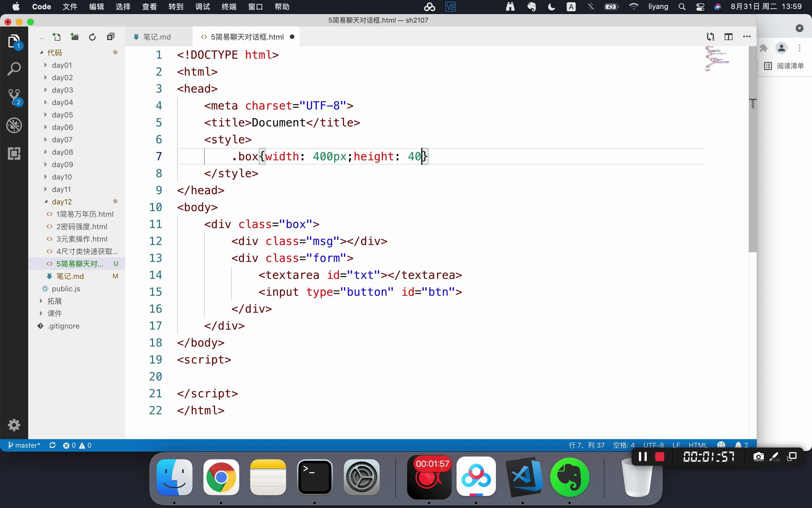The width and height of the screenshot is (812, 508).
Task: Switch input source via A icon
Action: [571, 7]
